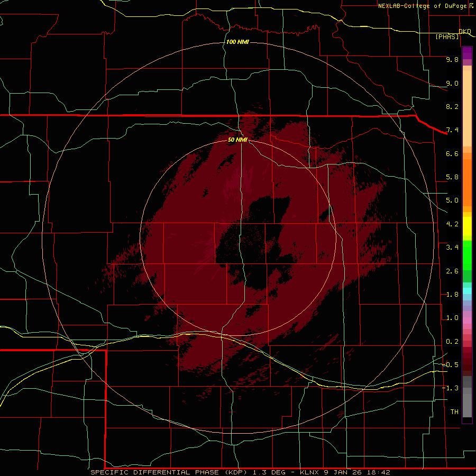Click the cyan segment of the color bar
This screenshot has width=476, height=476.
click(x=467, y=291)
